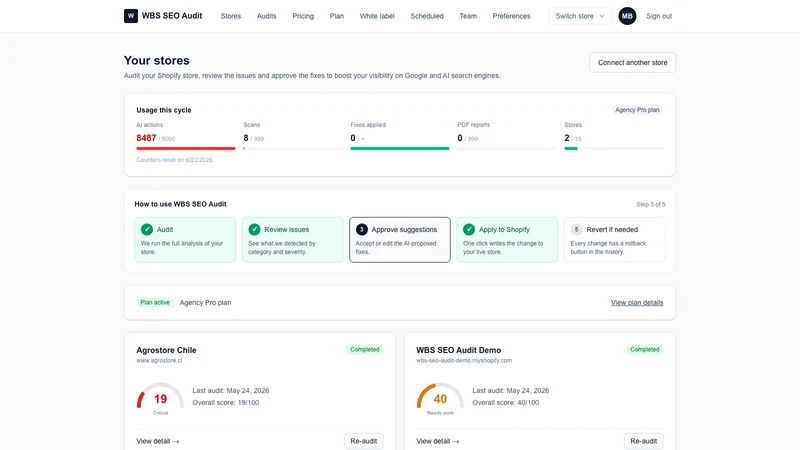Select the Audit step card

[x=185, y=240]
